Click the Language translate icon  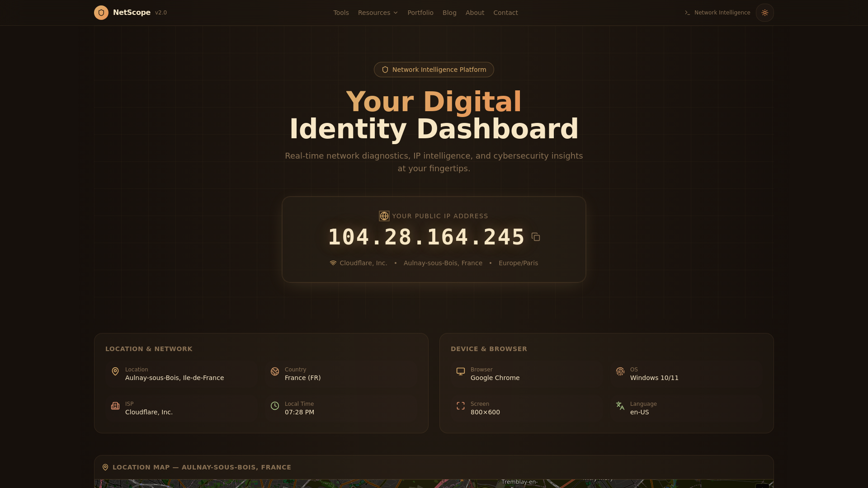tap(620, 406)
